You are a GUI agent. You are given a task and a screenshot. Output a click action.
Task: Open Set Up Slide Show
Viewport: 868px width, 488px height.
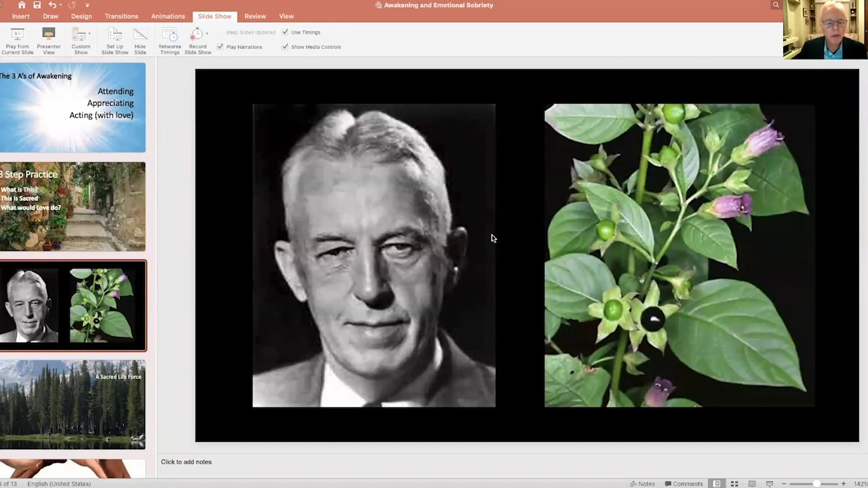(115, 41)
